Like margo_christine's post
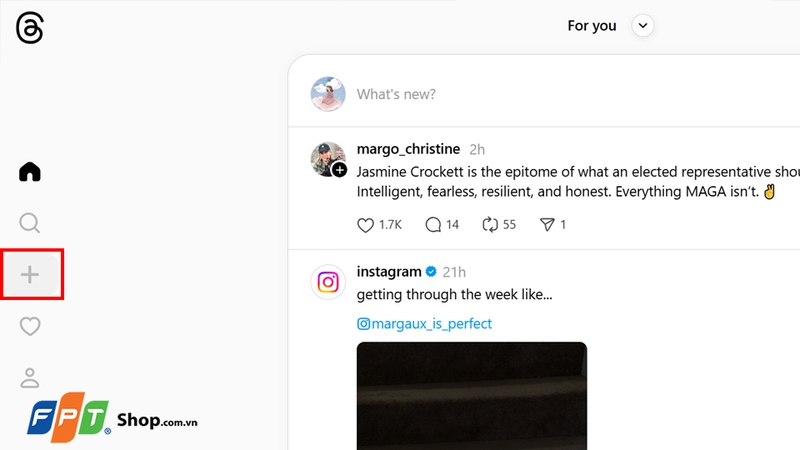 [365, 225]
